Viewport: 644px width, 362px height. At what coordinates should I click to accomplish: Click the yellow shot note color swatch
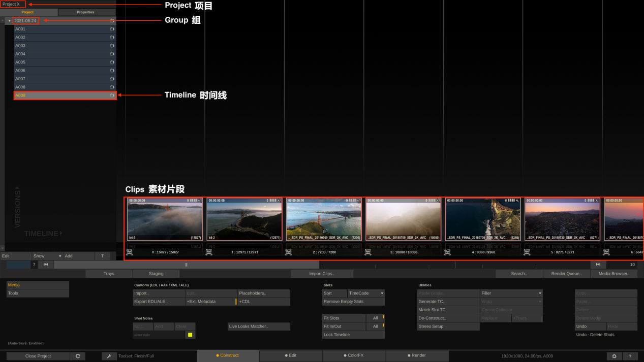point(190,335)
